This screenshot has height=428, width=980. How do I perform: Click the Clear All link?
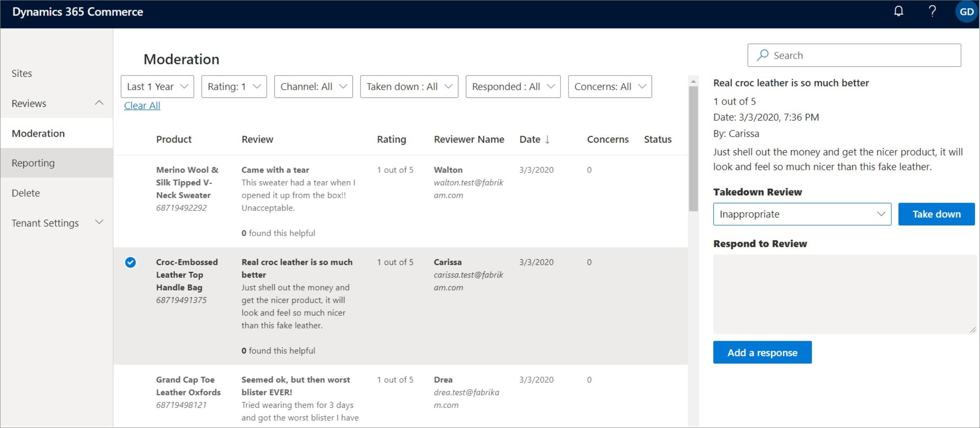coord(142,105)
